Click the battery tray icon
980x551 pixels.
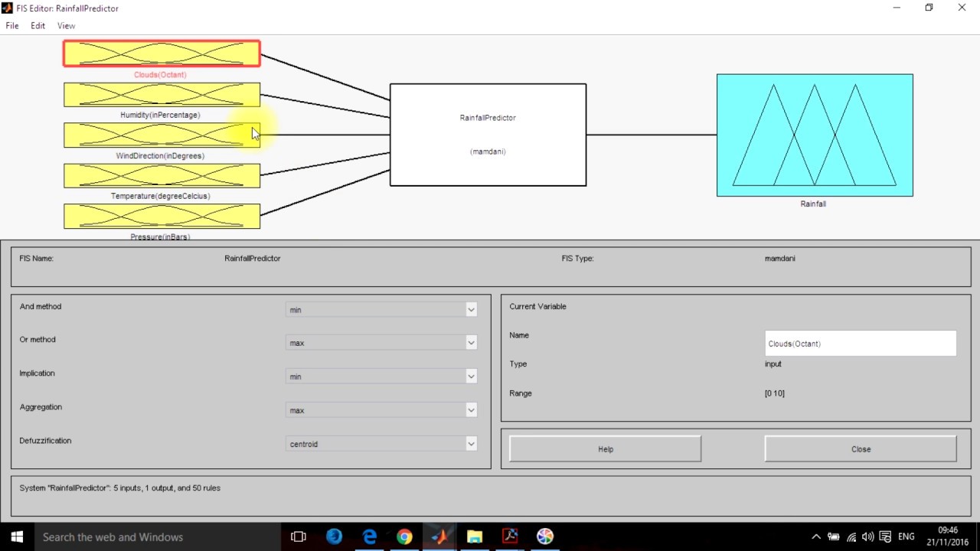point(834,537)
